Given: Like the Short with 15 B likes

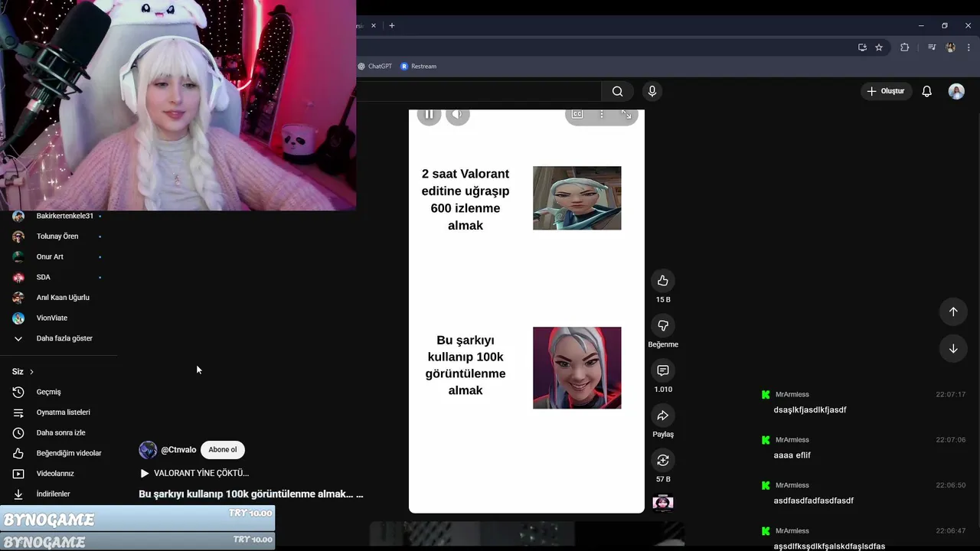Looking at the screenshot, I should click(x=663, y=281).
